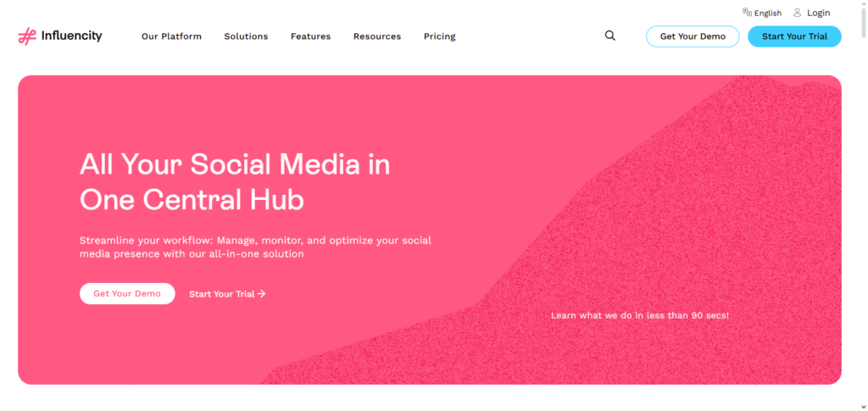Expand the Solutions navigation menu
The width and height of the screenshot is (868, 411).
pyautogui.click(x=246, y=36)
